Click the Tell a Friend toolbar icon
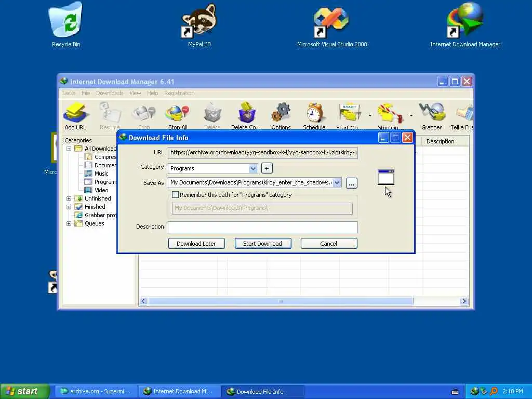 point(462,116)
